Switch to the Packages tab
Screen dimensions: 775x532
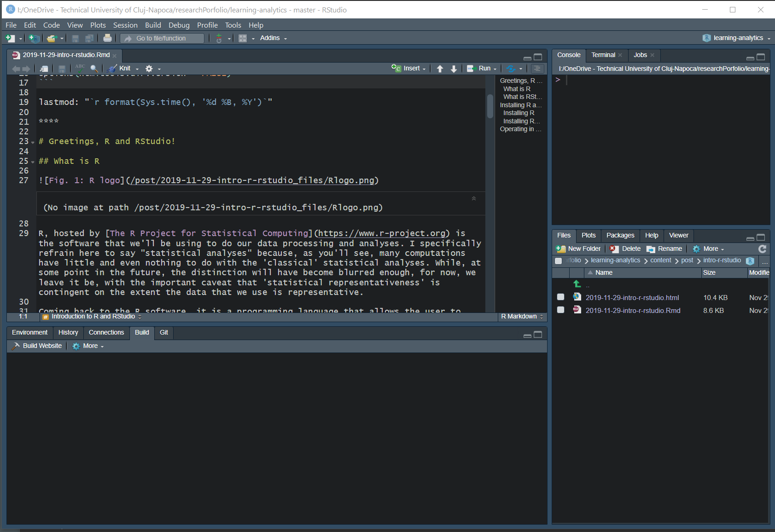[x=620, y=236]
